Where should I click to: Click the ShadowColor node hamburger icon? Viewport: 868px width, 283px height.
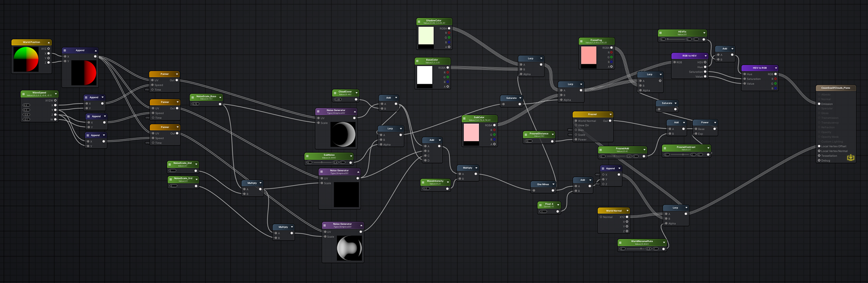(419, 21)
